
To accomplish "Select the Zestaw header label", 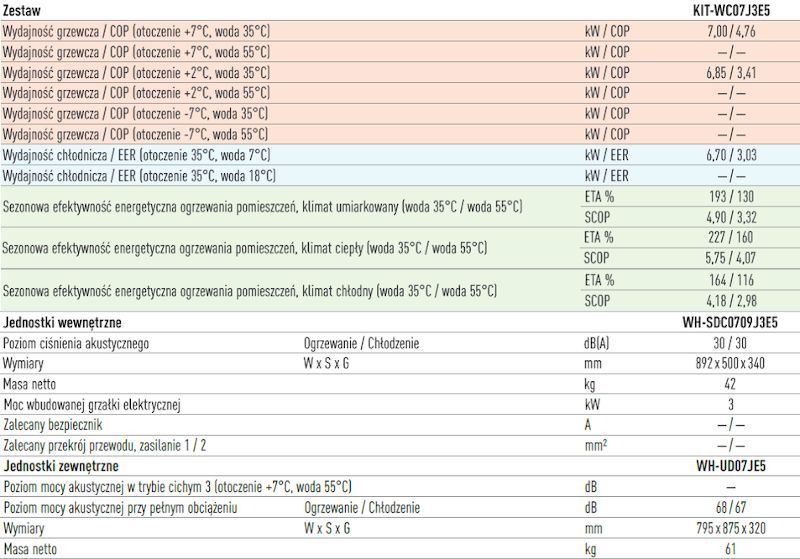I will 21,10.
